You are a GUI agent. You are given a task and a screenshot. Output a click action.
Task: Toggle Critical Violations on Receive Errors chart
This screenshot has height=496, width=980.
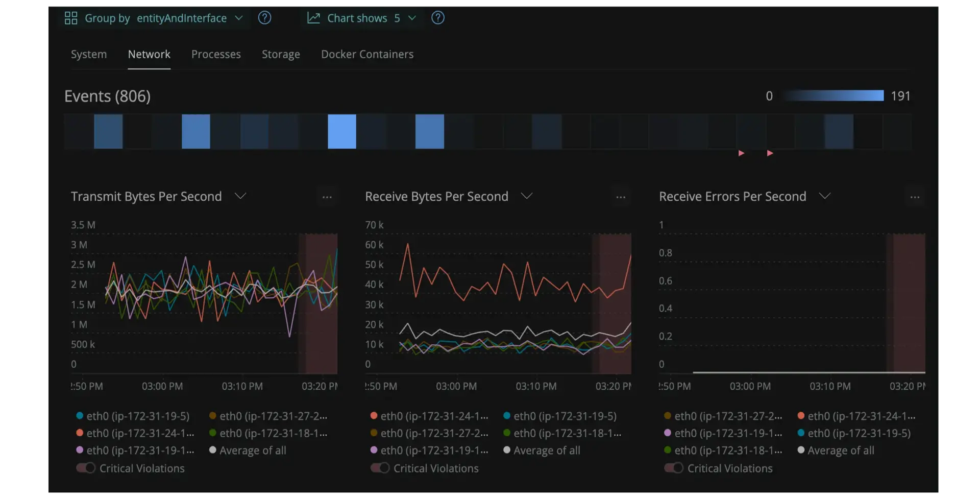[x=674, y=468]
